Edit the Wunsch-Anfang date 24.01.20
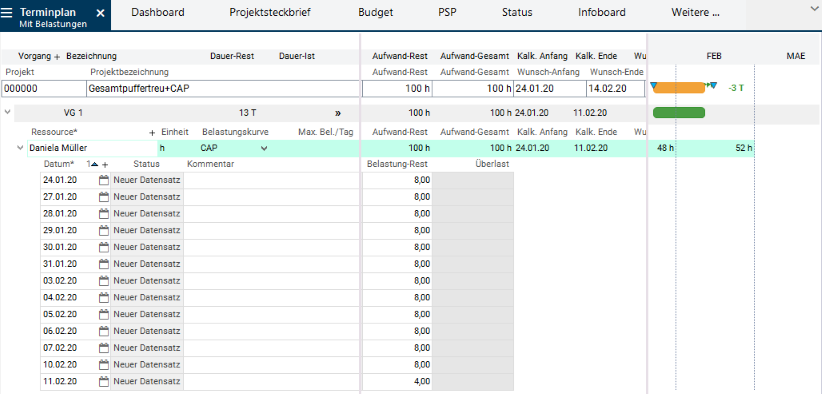Screen dimensions: 822x394 (x=550, y=89)
